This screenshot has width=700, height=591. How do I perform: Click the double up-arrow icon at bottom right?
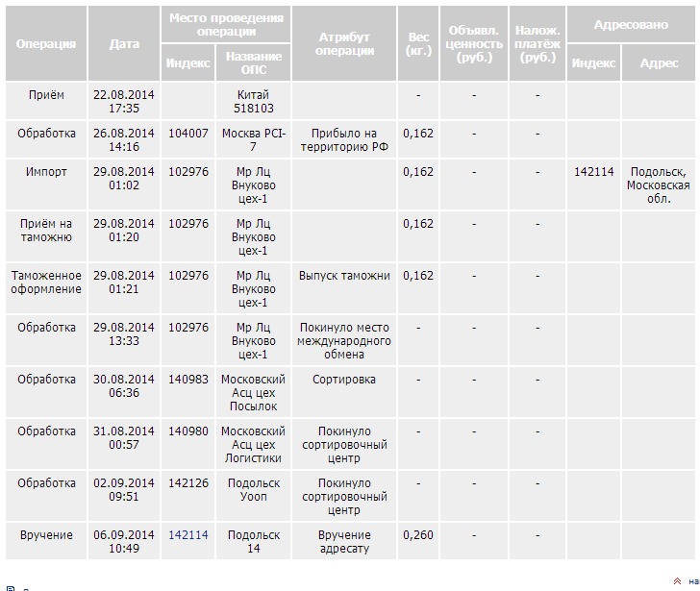coord(677,580)
